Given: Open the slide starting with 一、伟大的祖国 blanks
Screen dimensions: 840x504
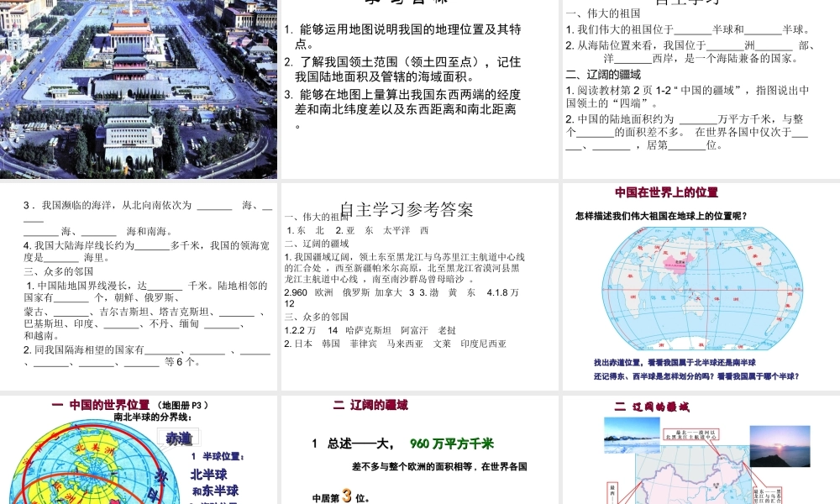Looking at the screenshot, I should [x=701, y=89].
